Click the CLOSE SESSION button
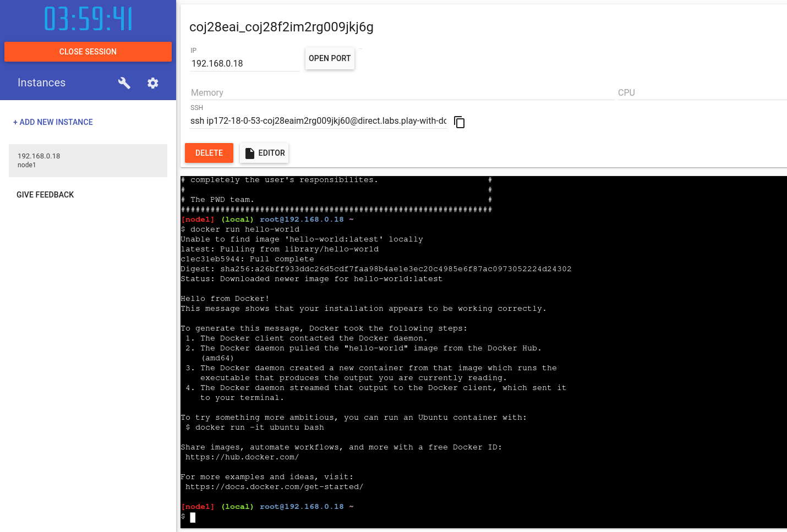The image size is (787, 532). tap(88, 52)
